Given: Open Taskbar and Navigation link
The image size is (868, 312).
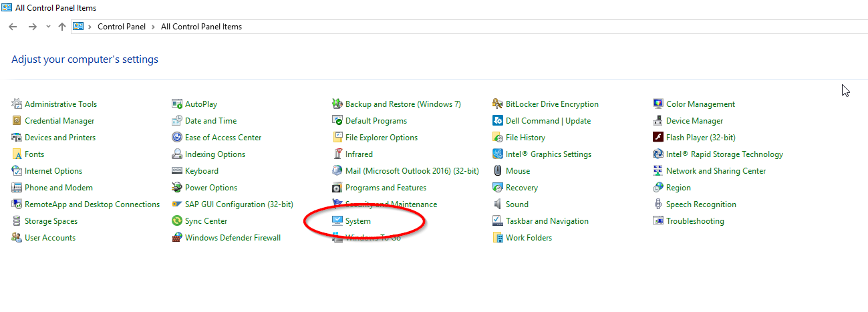Looking at the screenshot, I should click(547, 221).
